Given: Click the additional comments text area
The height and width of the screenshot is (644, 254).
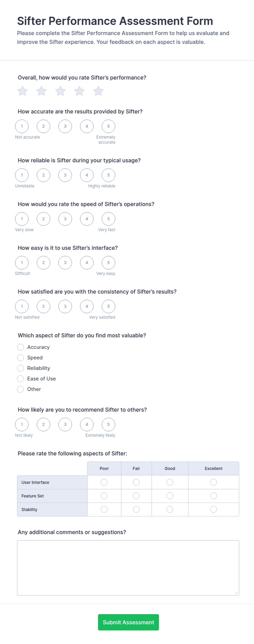Looking at the screenshot, I should point(128,568).
